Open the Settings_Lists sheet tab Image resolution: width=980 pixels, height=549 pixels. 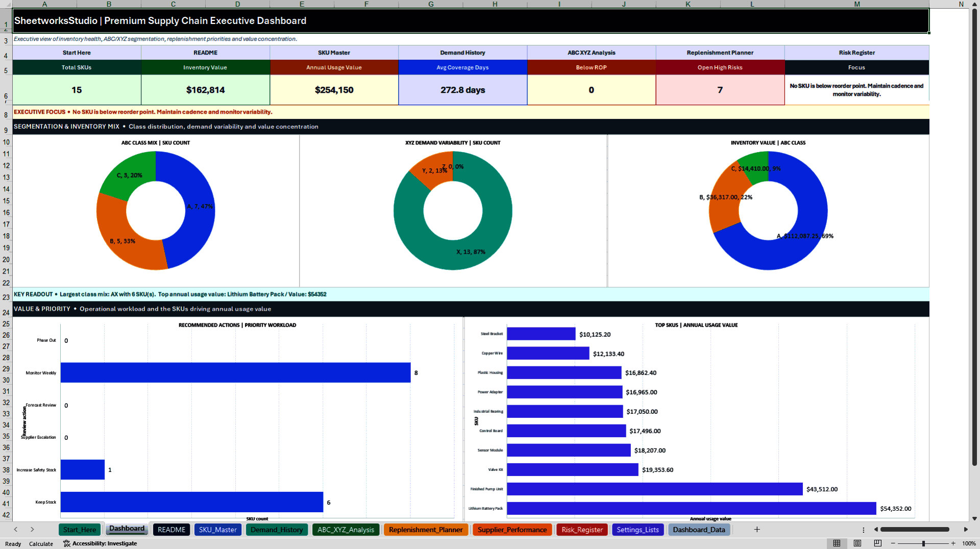[638, 530]
